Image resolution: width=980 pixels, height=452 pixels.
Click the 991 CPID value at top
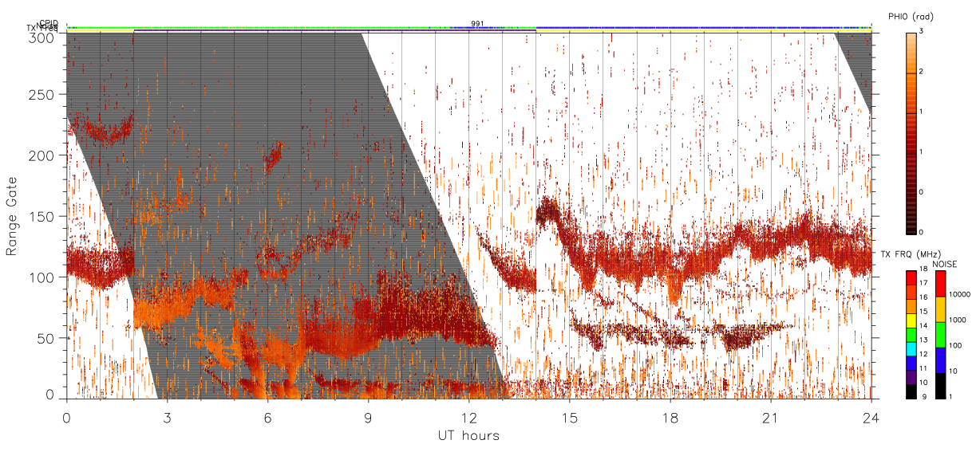(477, 24)
